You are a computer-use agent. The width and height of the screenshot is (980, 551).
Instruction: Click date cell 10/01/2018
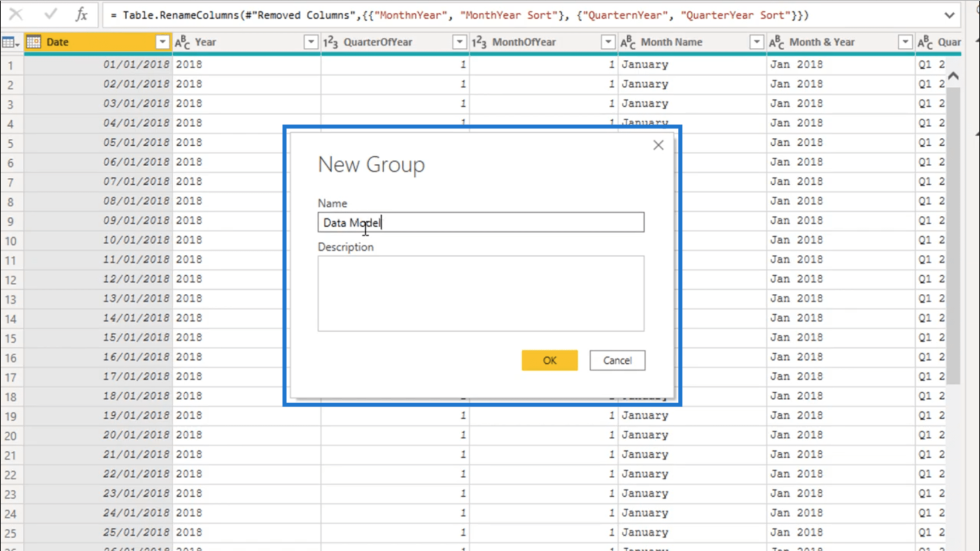pyautogui.click(x=99, y=240)
